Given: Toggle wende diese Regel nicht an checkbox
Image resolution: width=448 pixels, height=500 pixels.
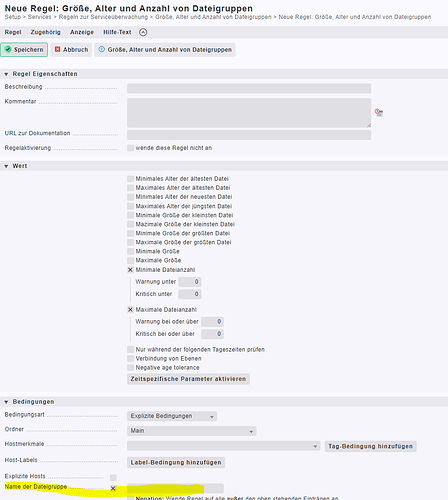Looking at the screenshot, I should pos(130,148).
